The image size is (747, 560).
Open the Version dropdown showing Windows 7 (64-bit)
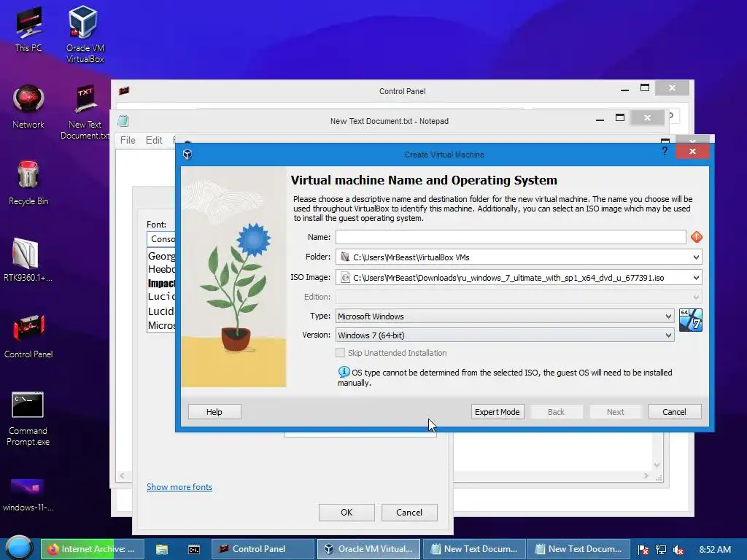pyautogui.click(x=505, y=335)
